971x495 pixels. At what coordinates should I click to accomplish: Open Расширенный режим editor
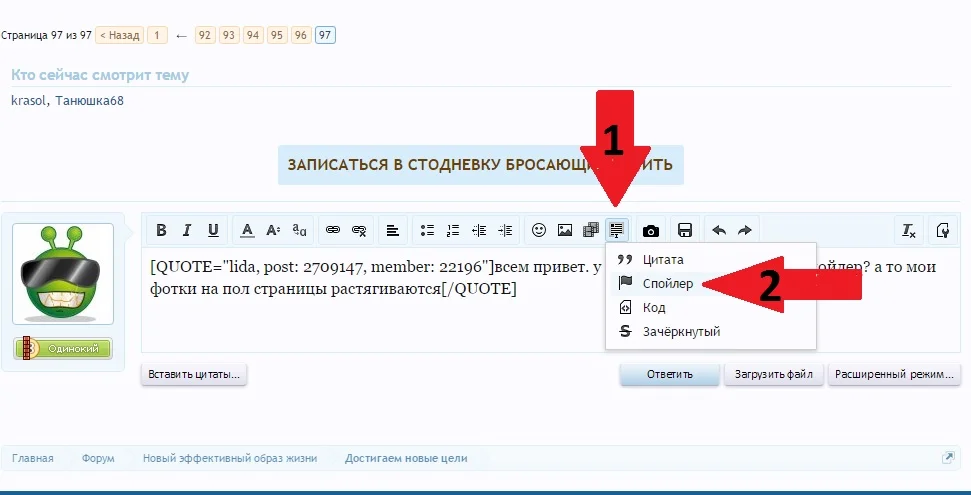pyautogui.click(x=894, y=374)
